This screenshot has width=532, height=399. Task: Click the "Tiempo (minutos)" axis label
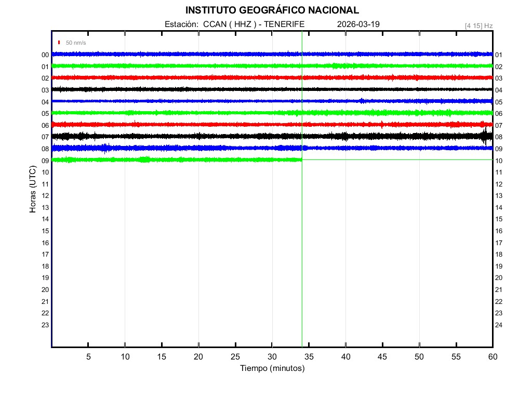pos(272,368)
